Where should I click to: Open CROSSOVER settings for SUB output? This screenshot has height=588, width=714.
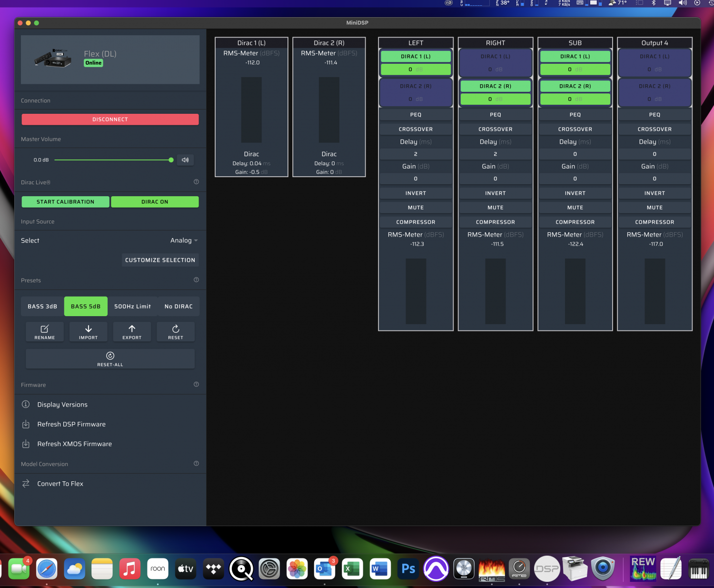coord(575,129)
